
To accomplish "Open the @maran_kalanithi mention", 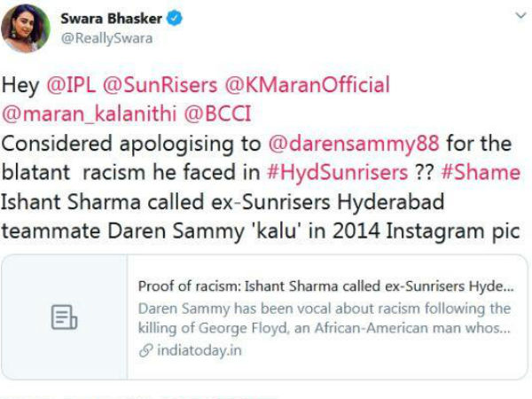I will tap(90, 113).
